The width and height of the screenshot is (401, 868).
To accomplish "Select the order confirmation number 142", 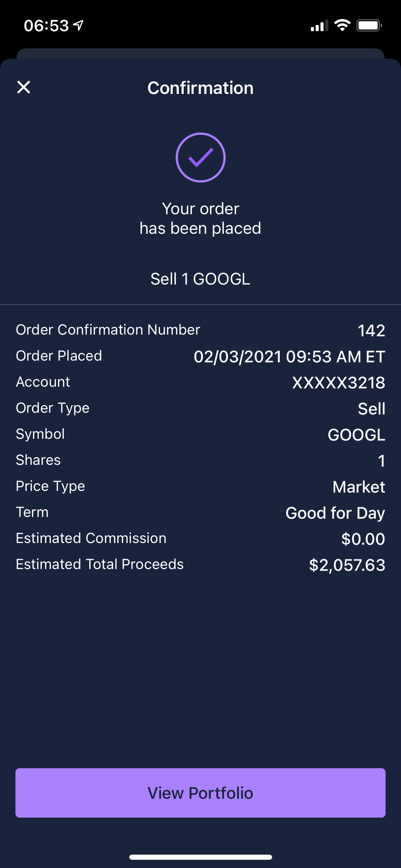I will (371, 330).
